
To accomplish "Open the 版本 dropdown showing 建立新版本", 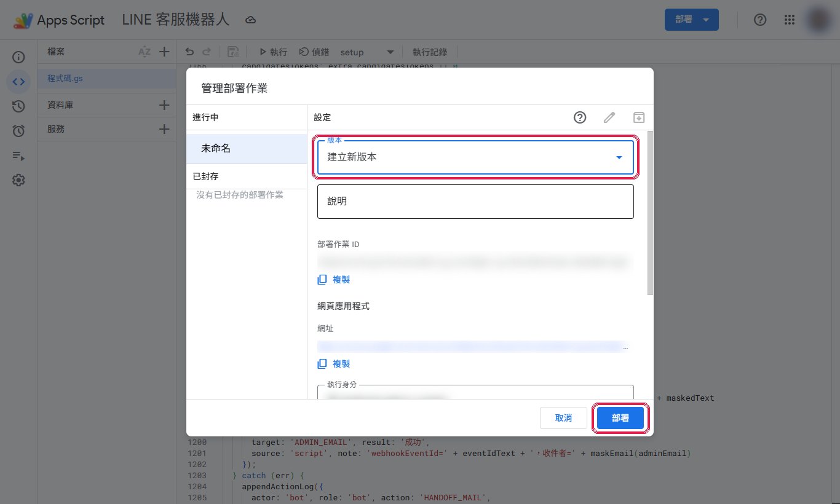I will coord(475,157).
